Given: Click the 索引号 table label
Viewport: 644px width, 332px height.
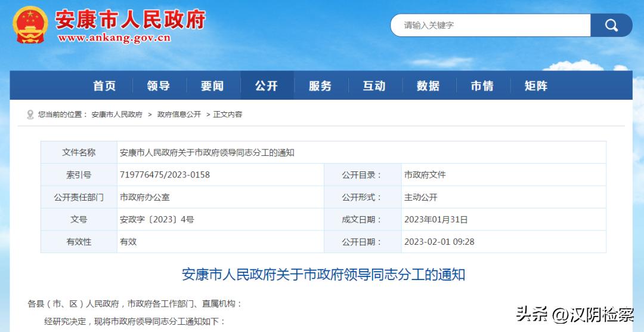Looking at the screenshot, I should point(79,175).
